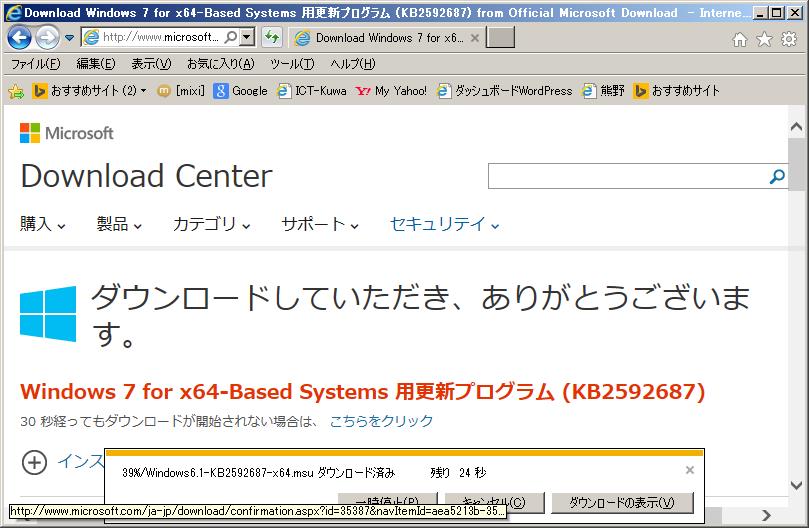Open おすすめサイト (2) favorites dropdown
The height and width of the screenshot is (528, 809).
pos(90,91)
